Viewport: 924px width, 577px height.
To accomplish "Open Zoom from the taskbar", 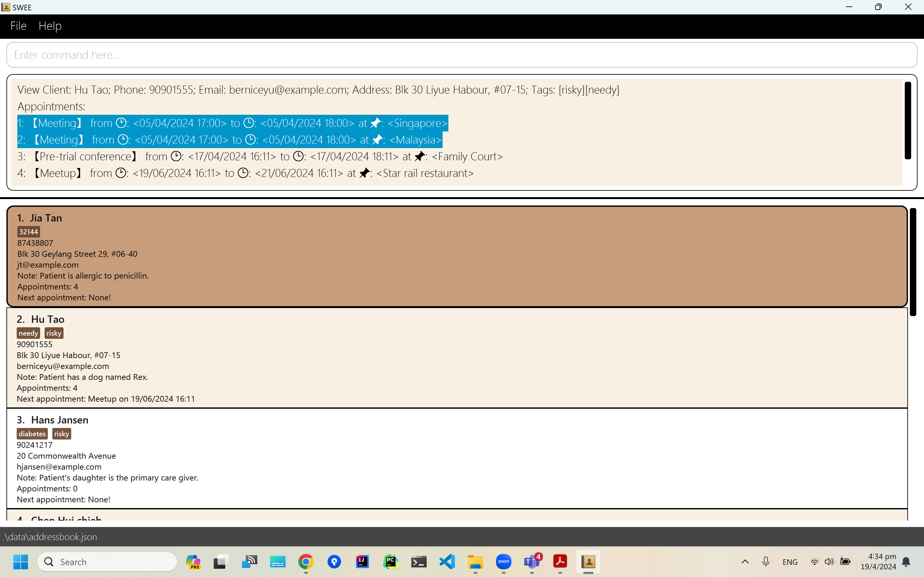I will pos(503,562).
